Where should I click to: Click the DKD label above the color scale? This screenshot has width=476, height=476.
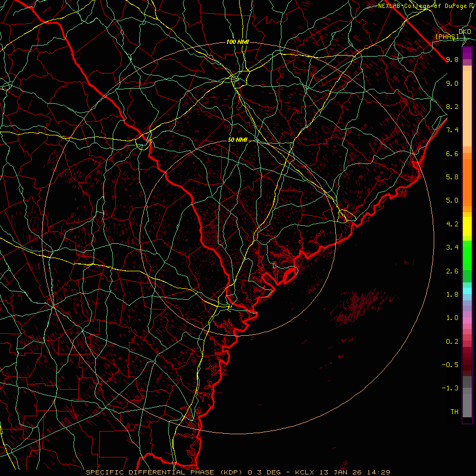pyautogui.click(x=465, y=32)
